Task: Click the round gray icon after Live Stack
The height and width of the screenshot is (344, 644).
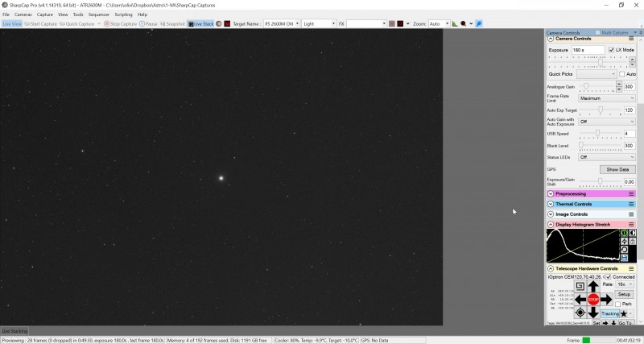Action: [x=219, y=24]
